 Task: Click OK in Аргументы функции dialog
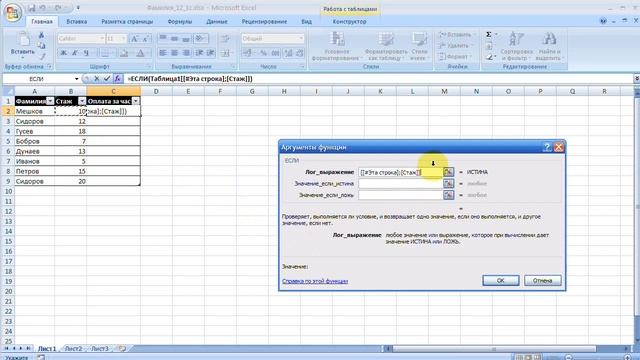pyautogui.click(x=501, y=280)
